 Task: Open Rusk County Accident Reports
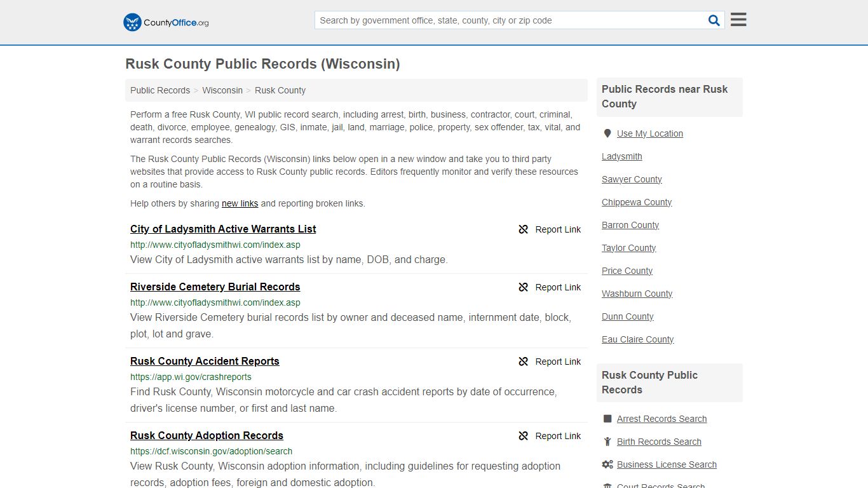(205, 361)
